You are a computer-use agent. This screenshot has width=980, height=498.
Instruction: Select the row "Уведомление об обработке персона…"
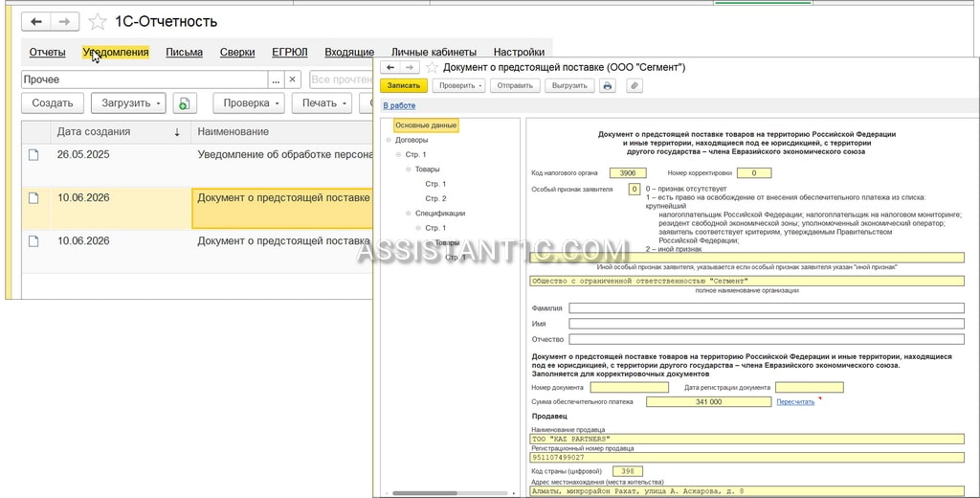click(197, 164)
